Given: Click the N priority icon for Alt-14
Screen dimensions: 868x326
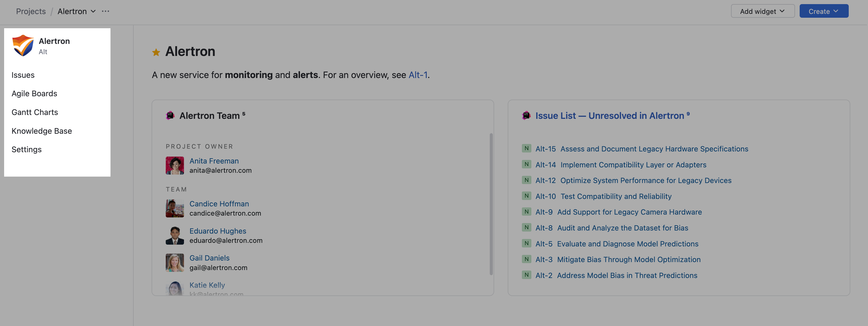Looking at the screenshot, I should coord(527,164).
